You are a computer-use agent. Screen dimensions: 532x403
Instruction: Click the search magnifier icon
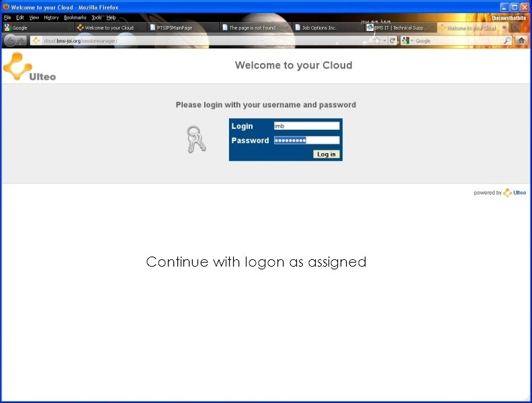point(507,40)
